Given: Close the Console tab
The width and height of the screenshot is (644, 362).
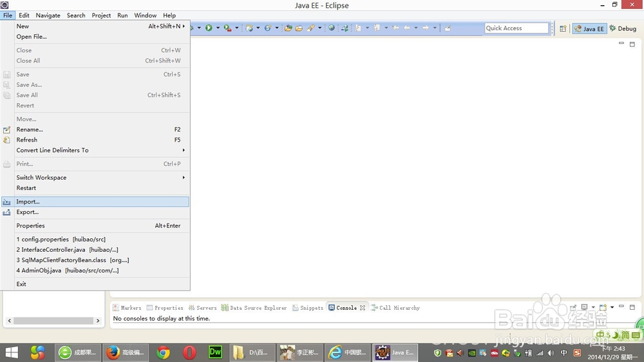Looking at the screenshot, I should (362, 308).
